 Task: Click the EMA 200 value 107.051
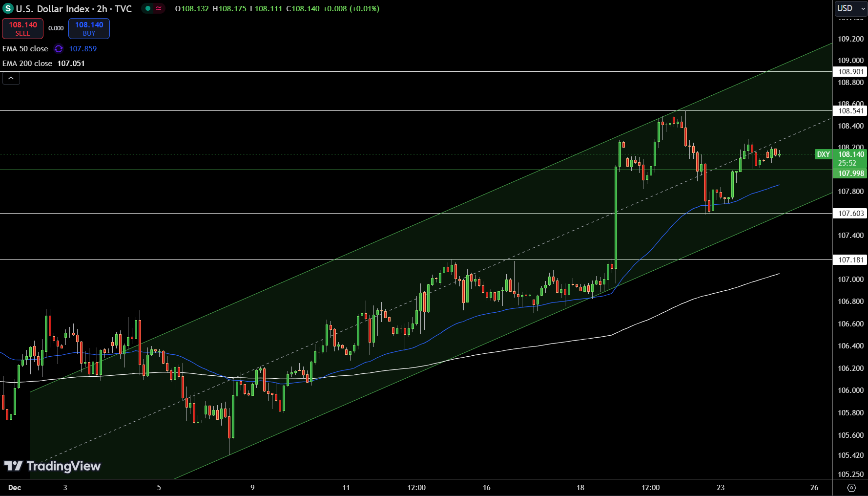(71, 64)
